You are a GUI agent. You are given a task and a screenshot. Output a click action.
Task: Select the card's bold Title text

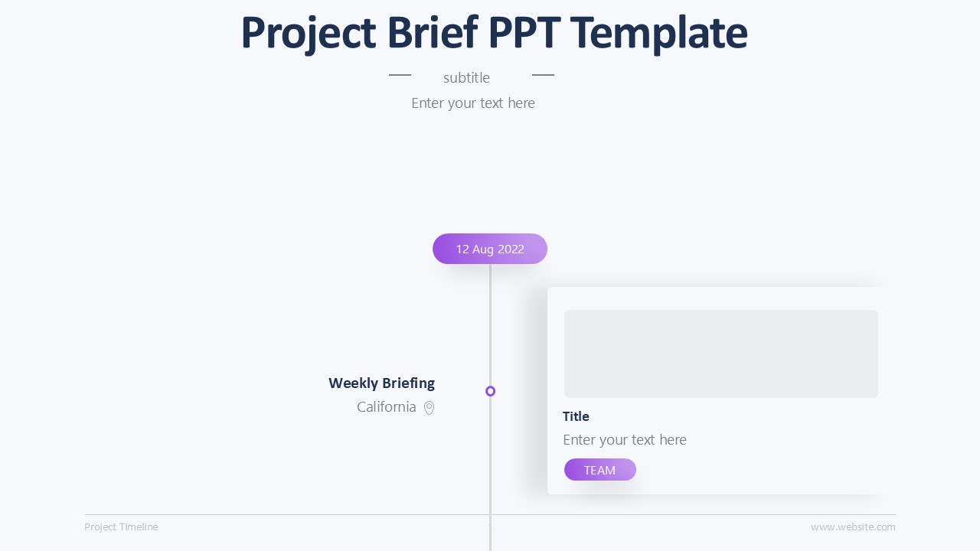576,416
